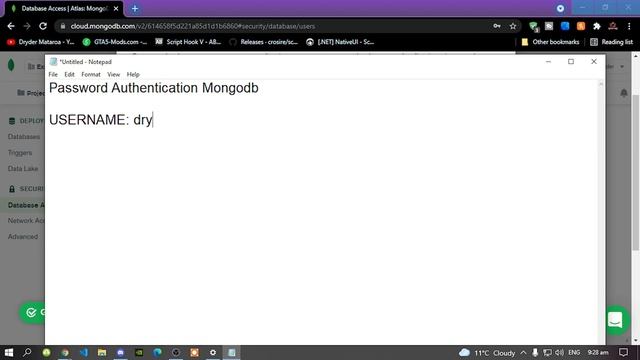Image resolution: width=640 pixels, height=360 pixels.
Task: Select the Database Access Atlas tab
Action: pyautogui.click(x=64, y=9)
